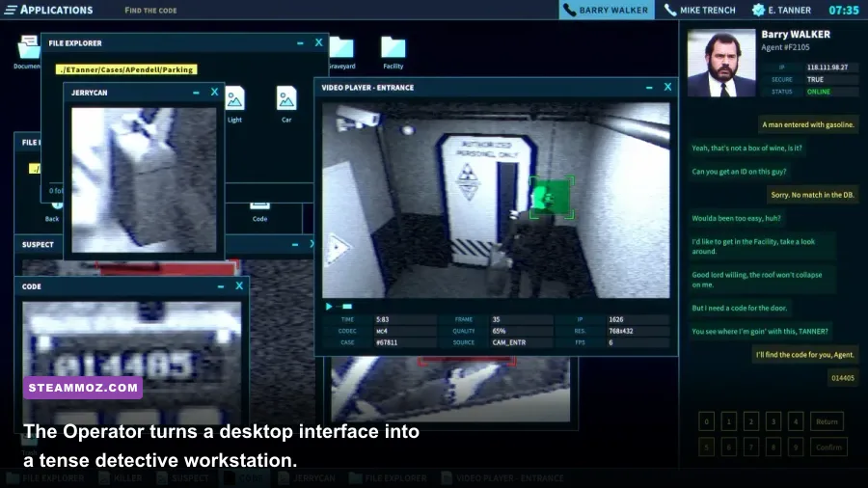Click Barry Walker's profile photo
The height and width of the screenshot is (488, 868).
pyautogui.click(x=721, y=63)
